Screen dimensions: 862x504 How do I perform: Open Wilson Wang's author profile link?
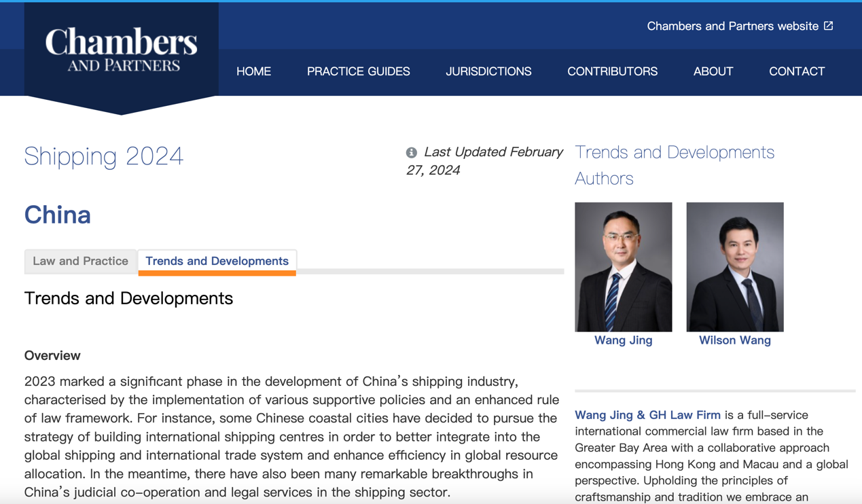tap(735, 340)
